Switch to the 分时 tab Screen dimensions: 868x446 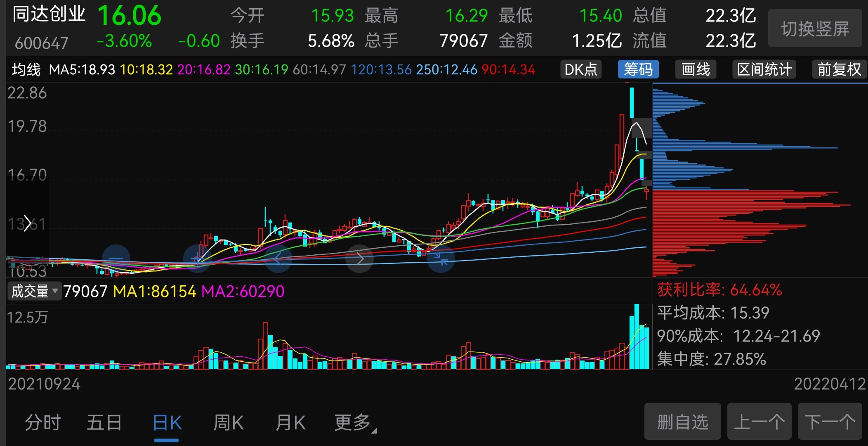coord(43,423)
